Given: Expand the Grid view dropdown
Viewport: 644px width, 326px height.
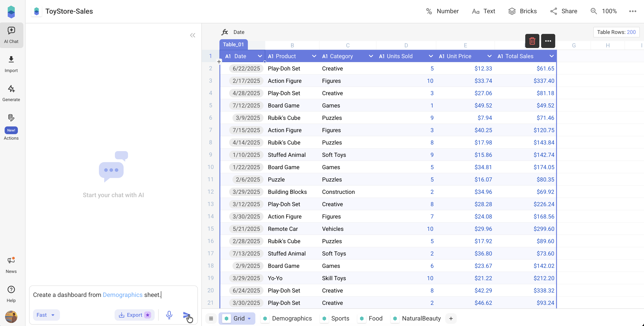Looking at the screenshot, I should pyautogui.click(x=249, y=318).
